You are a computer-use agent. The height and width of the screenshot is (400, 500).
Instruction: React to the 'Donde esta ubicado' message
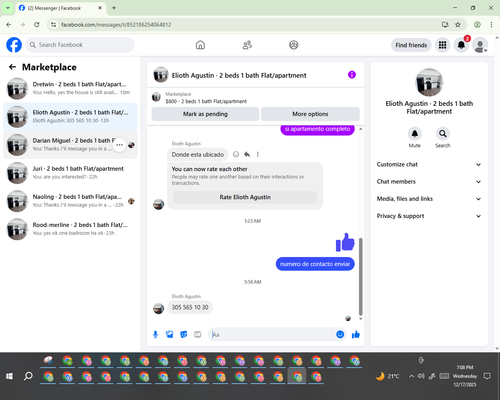coord(236,154)
